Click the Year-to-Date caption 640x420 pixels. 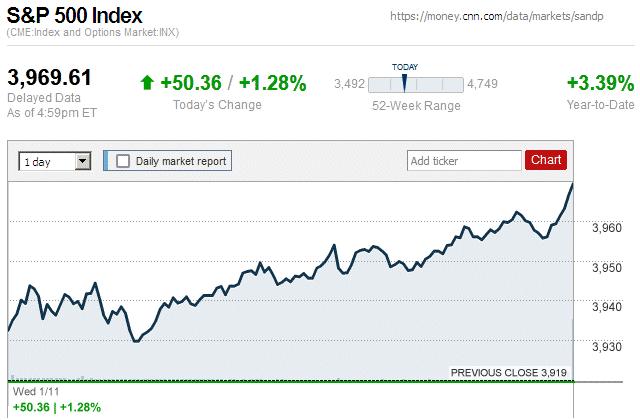[599, 105]
